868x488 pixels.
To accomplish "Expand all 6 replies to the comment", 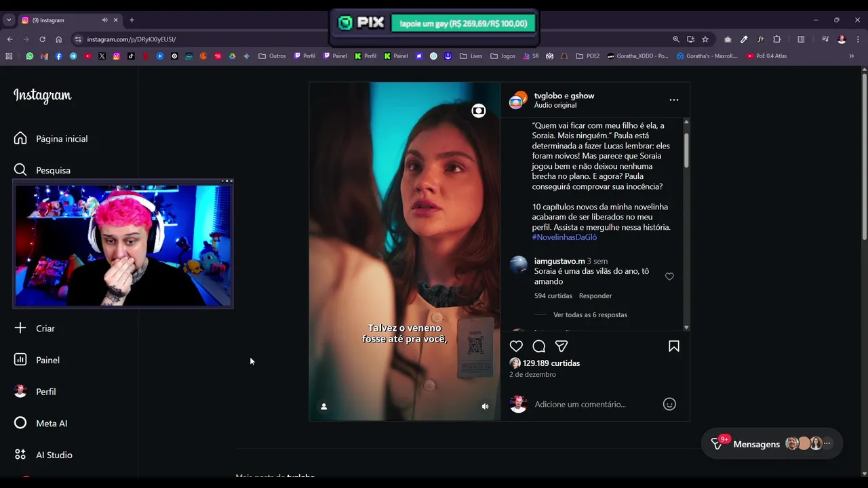I will tap(590, 314).
